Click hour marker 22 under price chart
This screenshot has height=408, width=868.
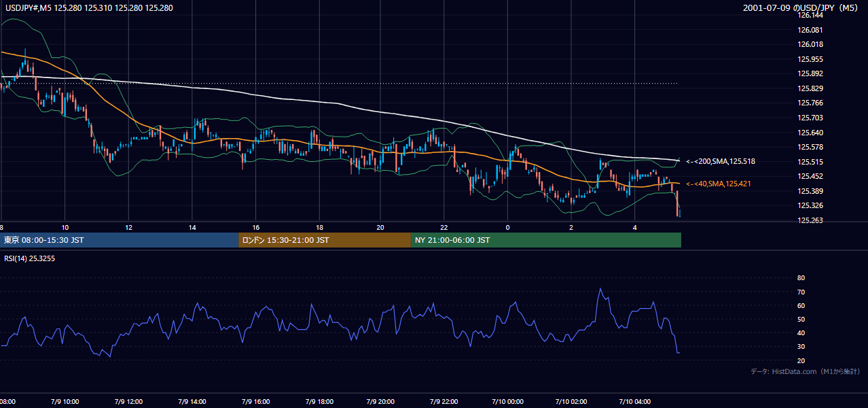point(444,227)
